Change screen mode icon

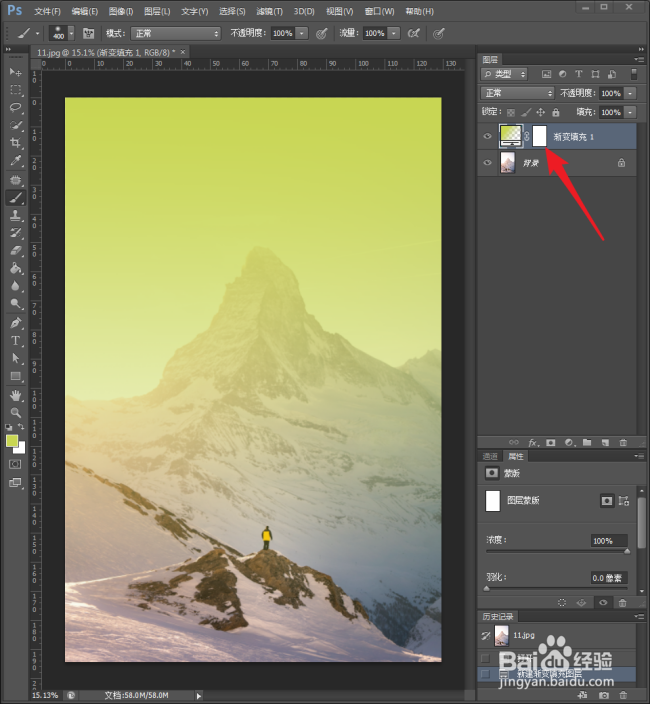pyautogui.click(x=15, y=483)
